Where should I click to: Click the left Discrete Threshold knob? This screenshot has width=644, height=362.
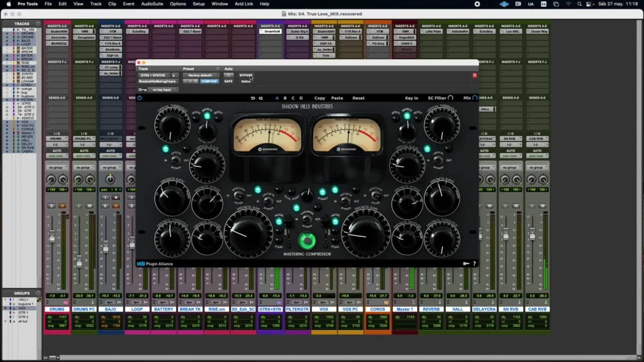[172, 238]
